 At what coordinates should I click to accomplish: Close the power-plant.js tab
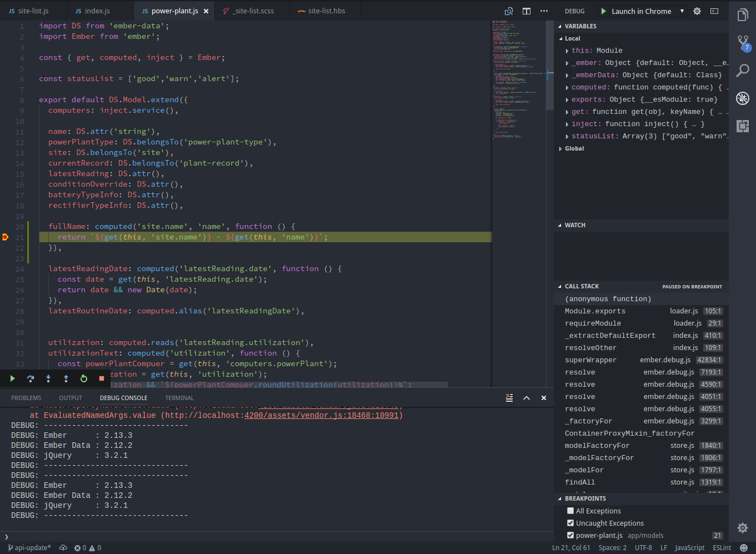click(x=207, y=11)
